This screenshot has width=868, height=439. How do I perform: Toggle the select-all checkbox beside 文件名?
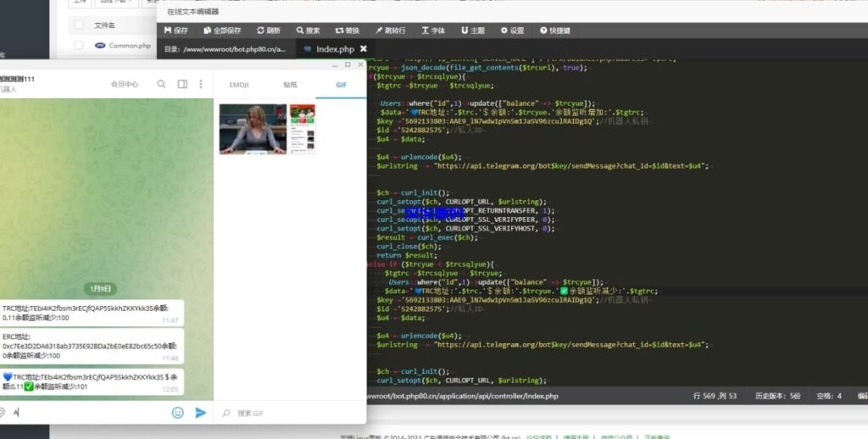point(79,25)
